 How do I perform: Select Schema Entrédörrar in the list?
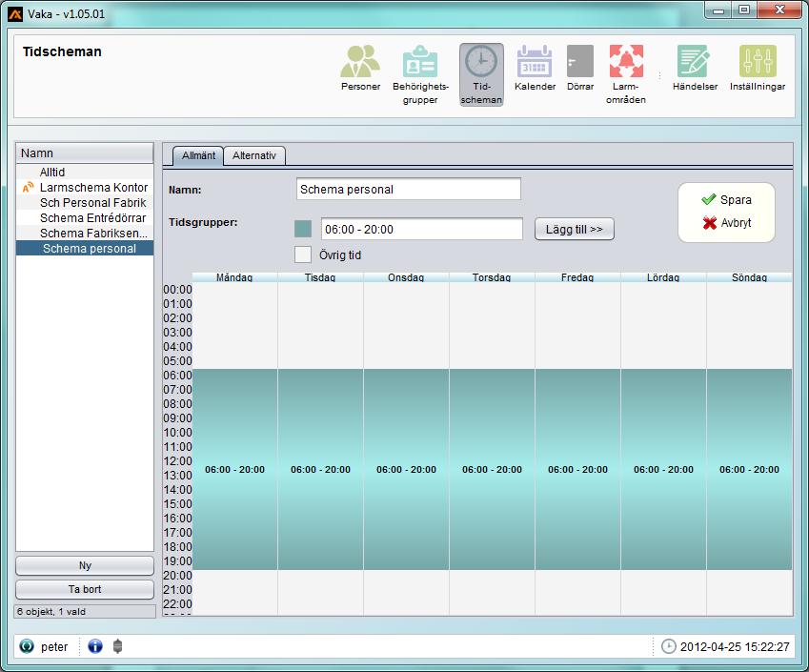point(85,218)
